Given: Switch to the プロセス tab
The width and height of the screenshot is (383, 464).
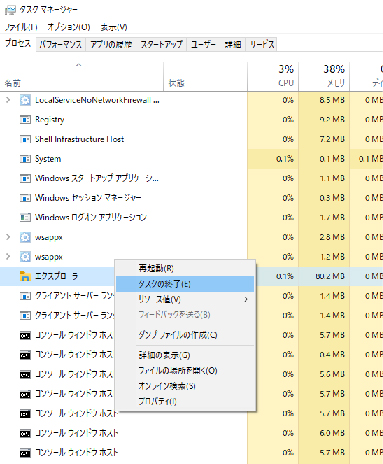Looking at the screenshot, I should [18, 44].
